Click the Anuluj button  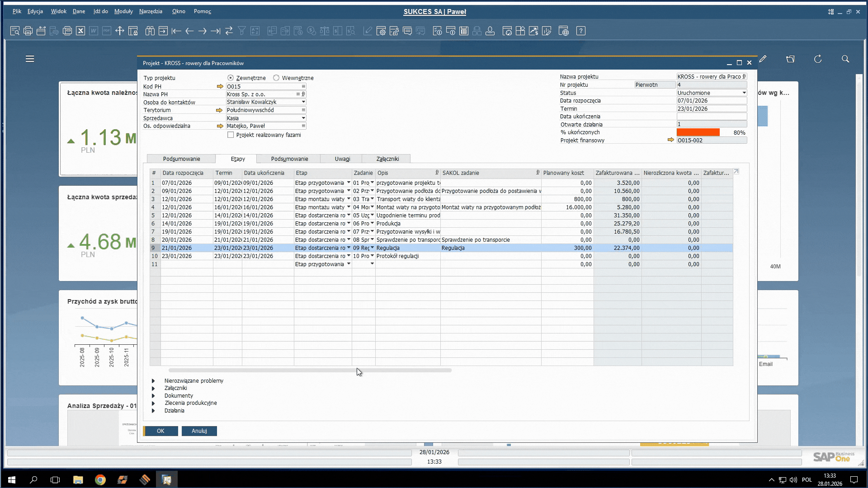coord(199,431)
